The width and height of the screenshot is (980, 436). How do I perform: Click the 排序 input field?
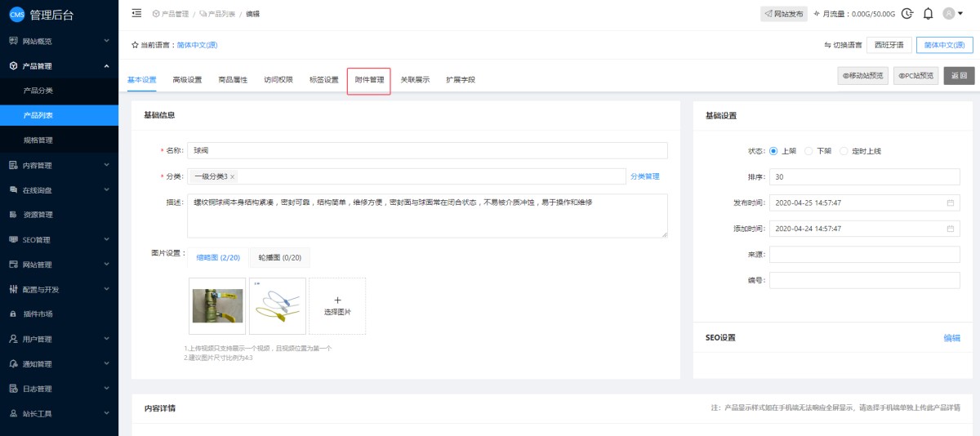pyautogui.click(x=864, y=177)
